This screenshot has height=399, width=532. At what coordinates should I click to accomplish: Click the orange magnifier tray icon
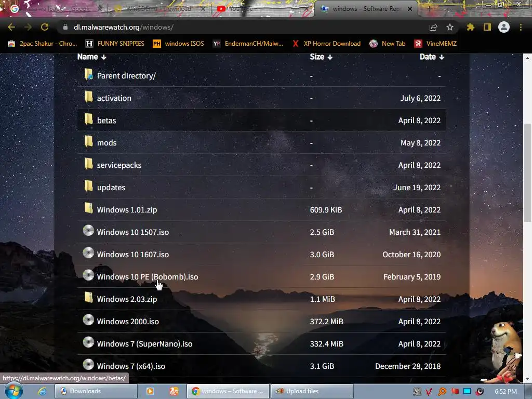(x=442, y=392)
